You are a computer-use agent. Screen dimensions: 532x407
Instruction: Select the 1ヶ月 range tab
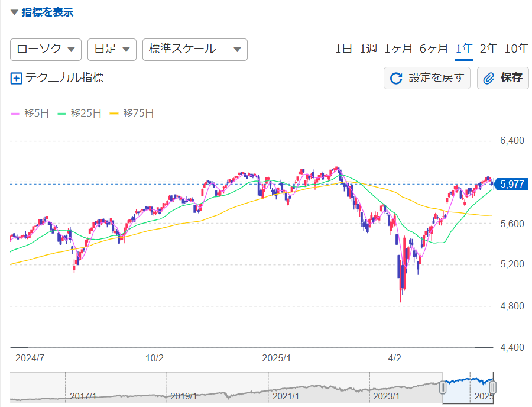click(x=398, y=49)
